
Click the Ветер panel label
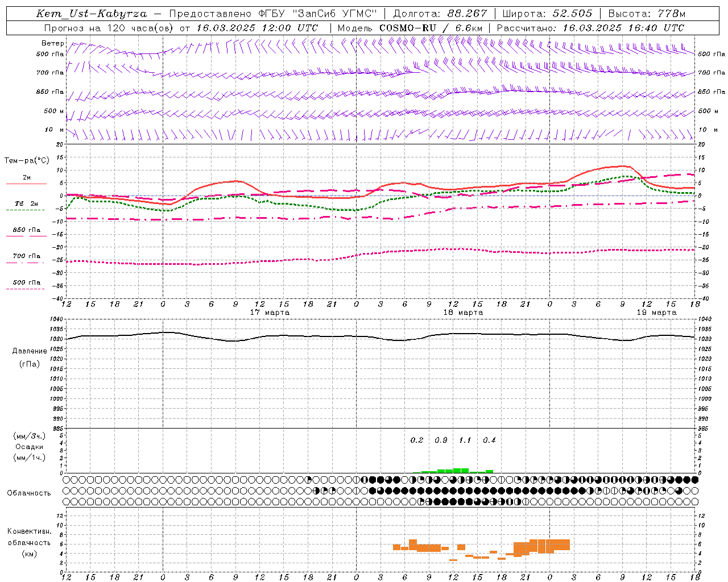[53, 43]
